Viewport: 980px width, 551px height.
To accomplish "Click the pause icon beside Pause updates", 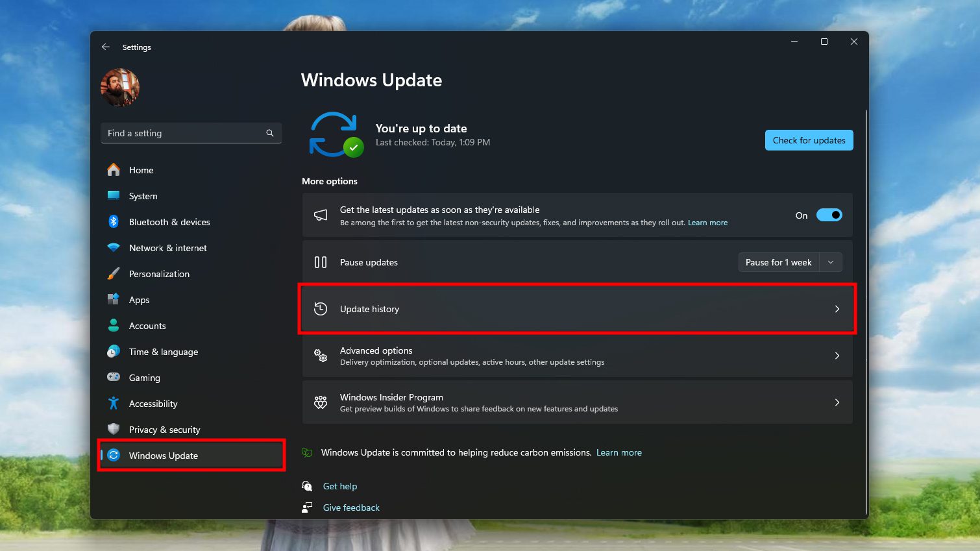I will [x=321, y=262].
